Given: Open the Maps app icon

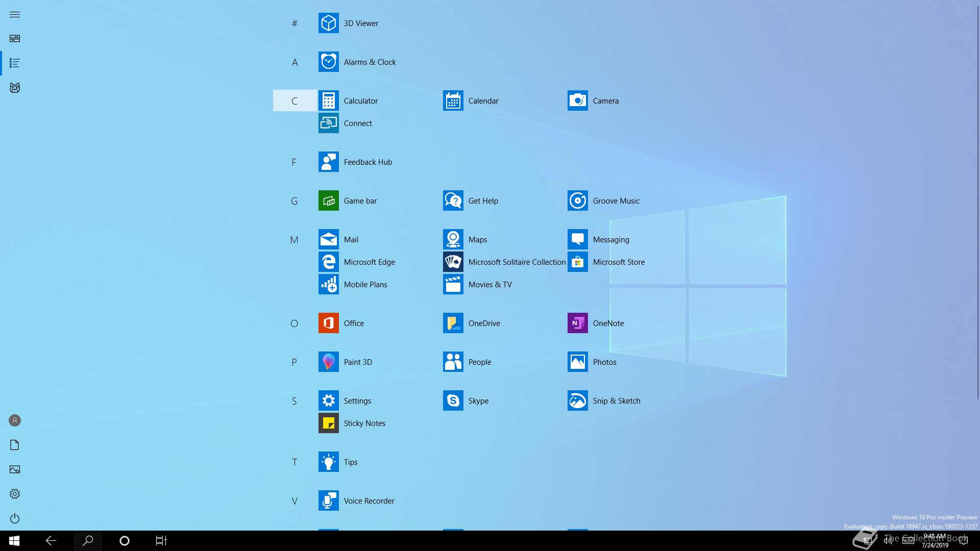Looking at the screenshot, I should pos(453,239).
